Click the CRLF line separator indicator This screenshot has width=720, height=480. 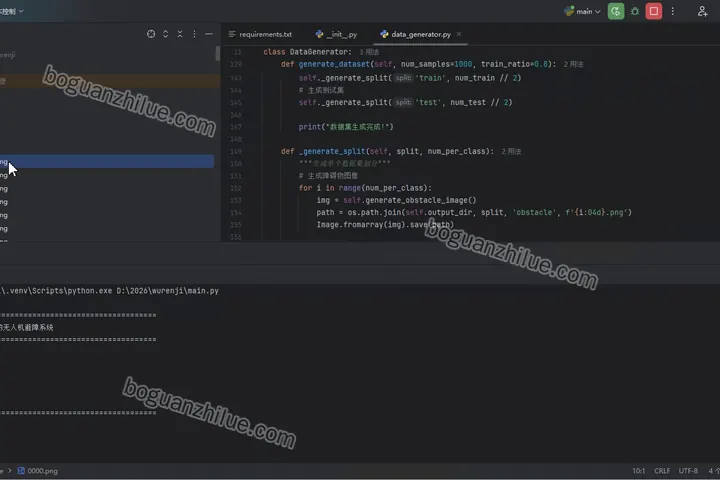click(662, 471)
